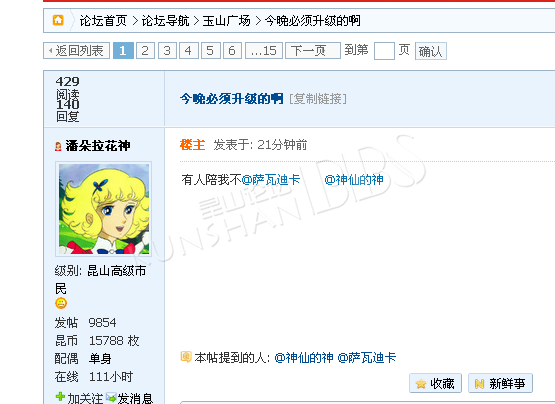The height and width of the screenshot is (404, 555).
Task: Click the envelope 发消息 icon
Action: click(x=111, y=398)
